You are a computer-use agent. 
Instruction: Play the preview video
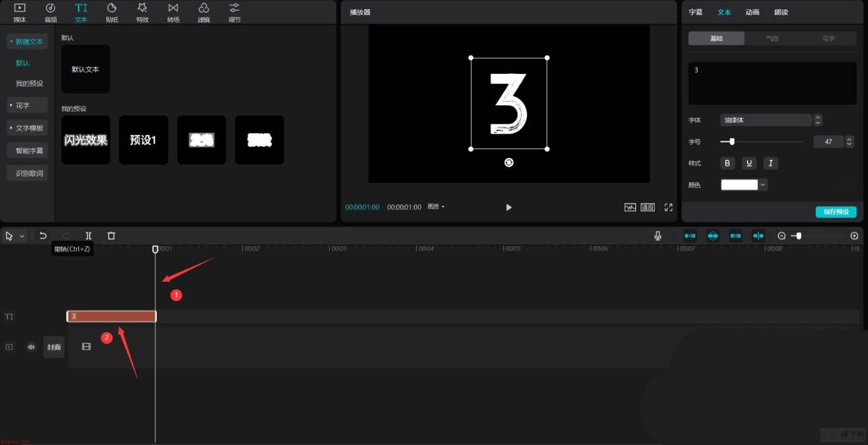508,207
